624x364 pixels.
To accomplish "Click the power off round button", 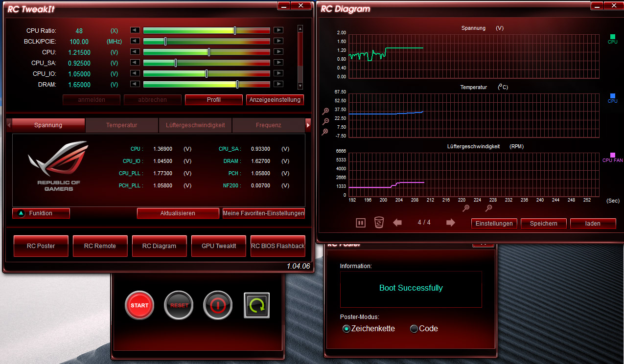I will [x=218, y=305].
